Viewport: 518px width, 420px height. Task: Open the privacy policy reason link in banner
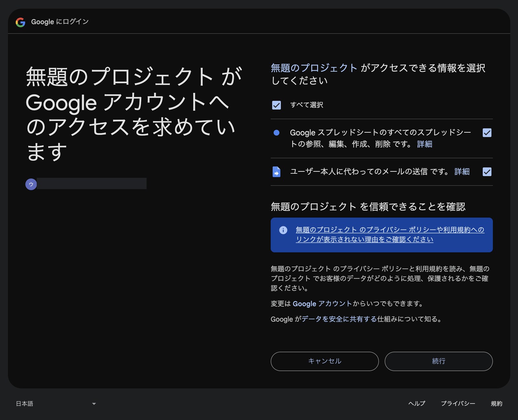390,235
